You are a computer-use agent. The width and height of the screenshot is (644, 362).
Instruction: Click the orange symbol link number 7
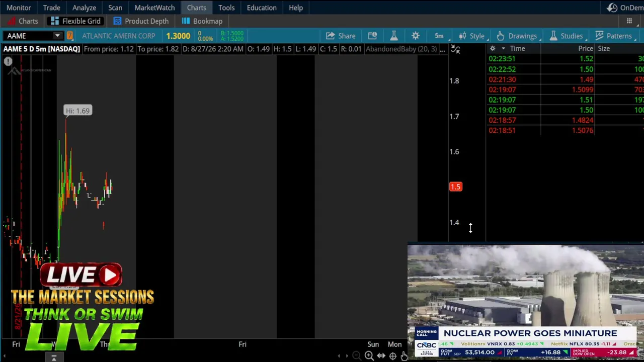70,36
